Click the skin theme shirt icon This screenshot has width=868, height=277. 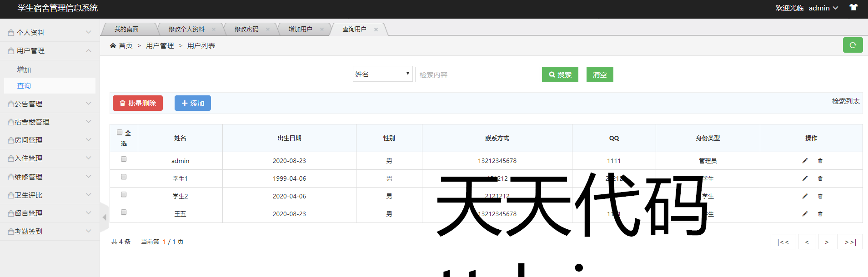click(x=853, y=8)
